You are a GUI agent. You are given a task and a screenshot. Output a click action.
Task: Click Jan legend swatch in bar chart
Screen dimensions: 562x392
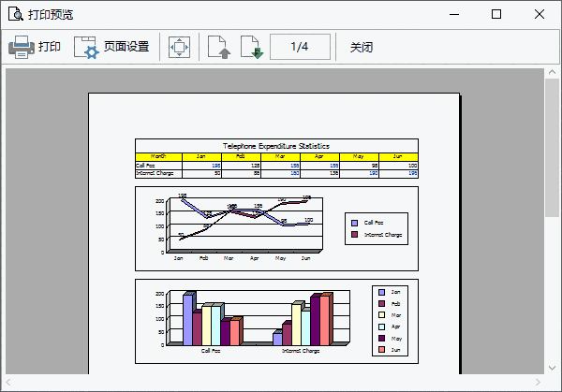point(382,292)
